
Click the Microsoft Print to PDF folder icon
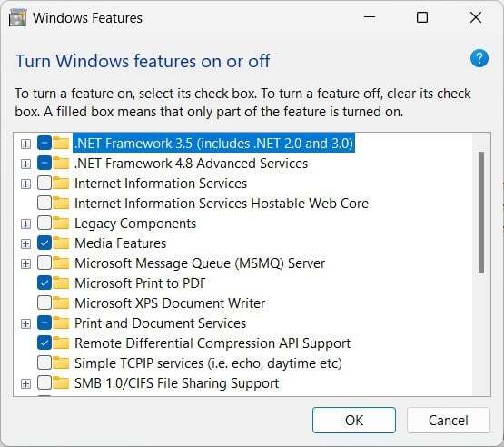click(x=61, y=283)
